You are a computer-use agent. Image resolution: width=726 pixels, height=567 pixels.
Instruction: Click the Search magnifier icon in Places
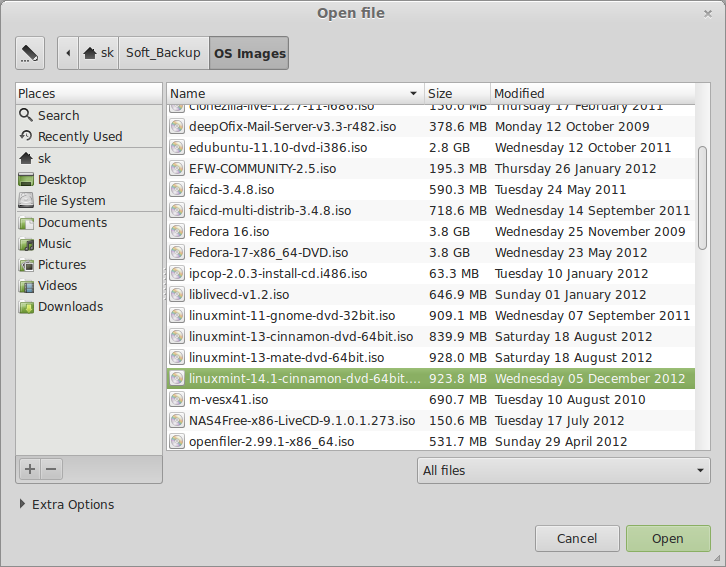click(x=26, y=115)
